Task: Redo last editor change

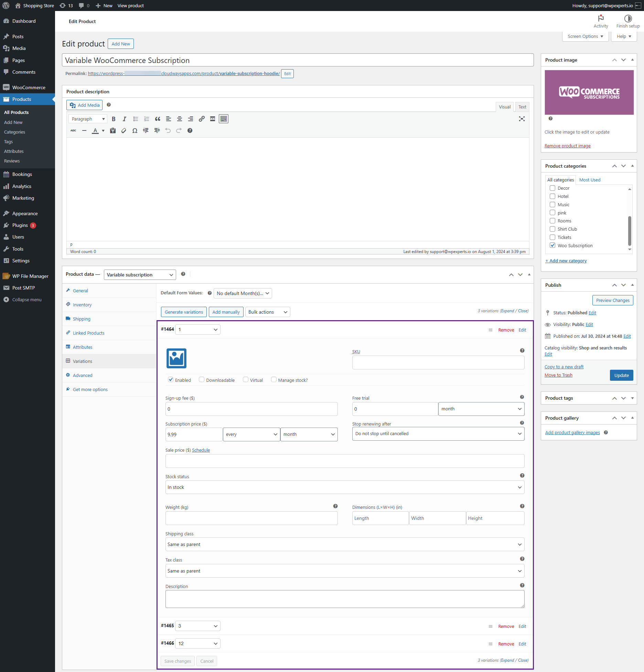Action: (179, 130)
